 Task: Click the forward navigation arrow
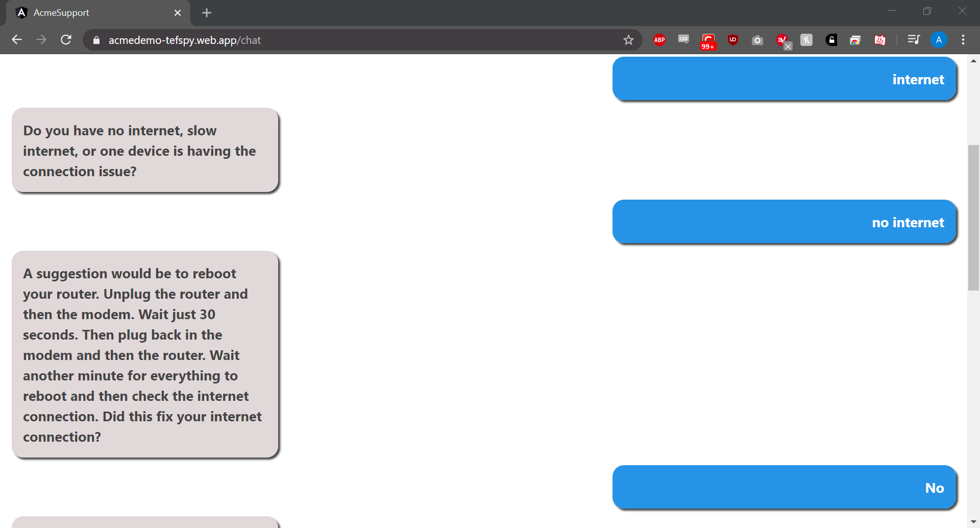pyautogui.click(x=41, y=40)
